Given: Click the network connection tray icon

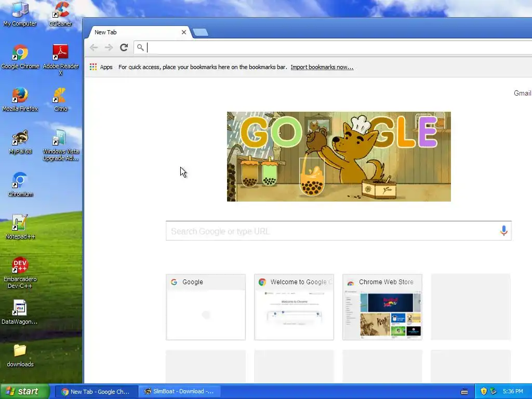Looking at the screenshot, I should tap(494, 391).
